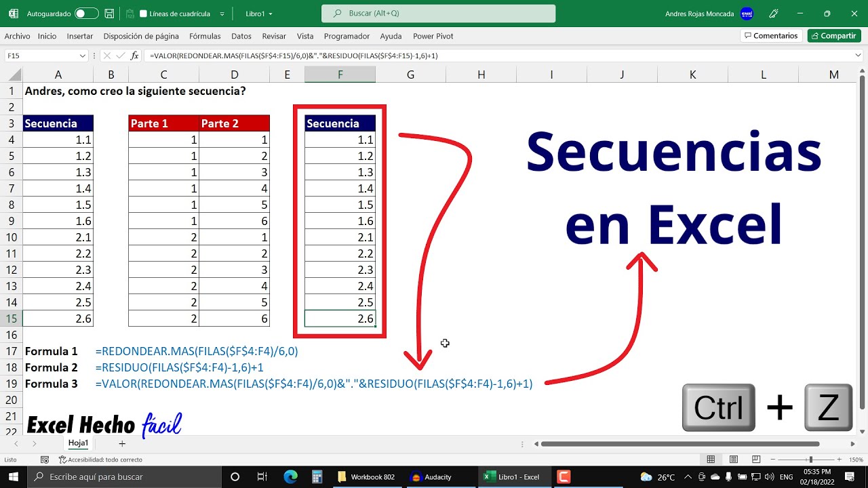The height and width of the screenshot is (488, 868).
Task: Select cell A1 with the Andres question
Action: pos(58,91)
